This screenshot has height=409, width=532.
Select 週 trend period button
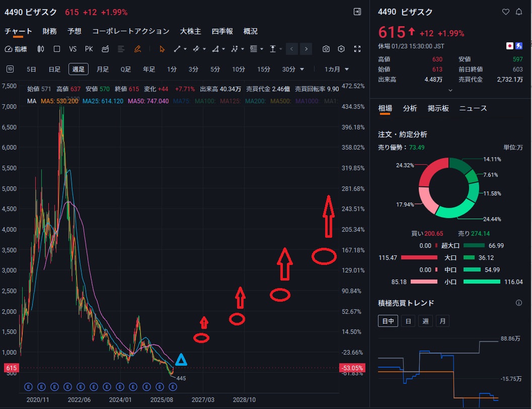(425, 321)
